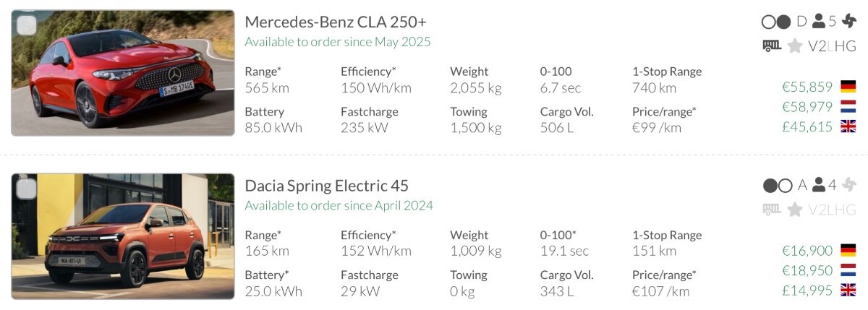Click the UK flag beside £14,995
The height and width of the screenshot is (310, 868).
[x=848, y=290]
